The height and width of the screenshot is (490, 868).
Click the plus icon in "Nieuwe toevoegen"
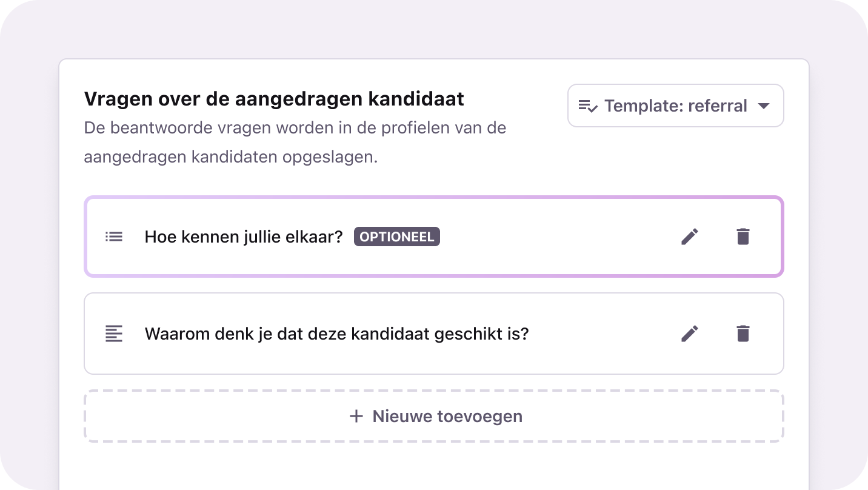pos(355,416)
